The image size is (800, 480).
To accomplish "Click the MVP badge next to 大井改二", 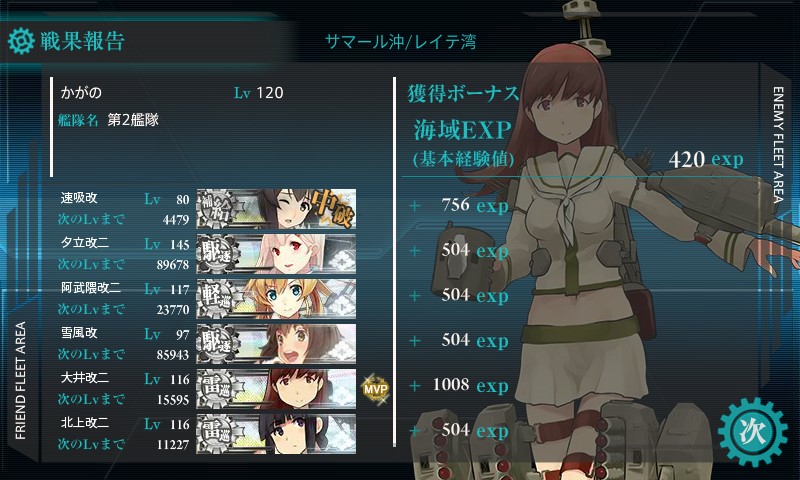I will tap(375, 389).
